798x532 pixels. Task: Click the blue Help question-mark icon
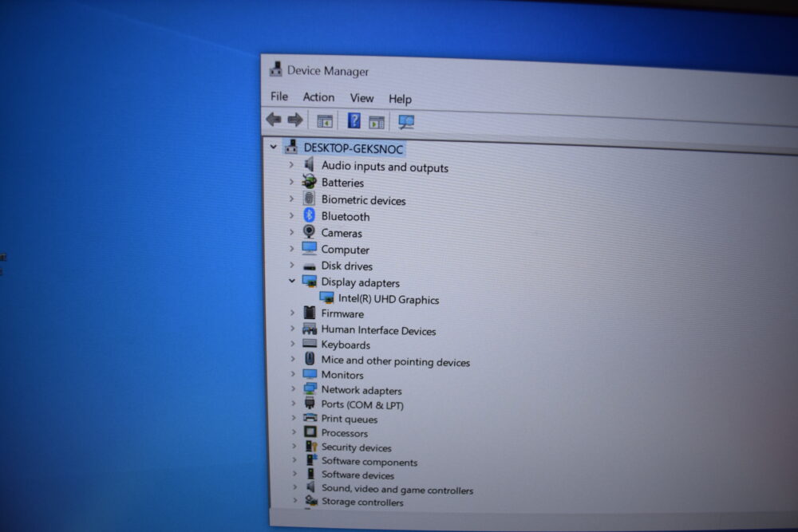354,120
